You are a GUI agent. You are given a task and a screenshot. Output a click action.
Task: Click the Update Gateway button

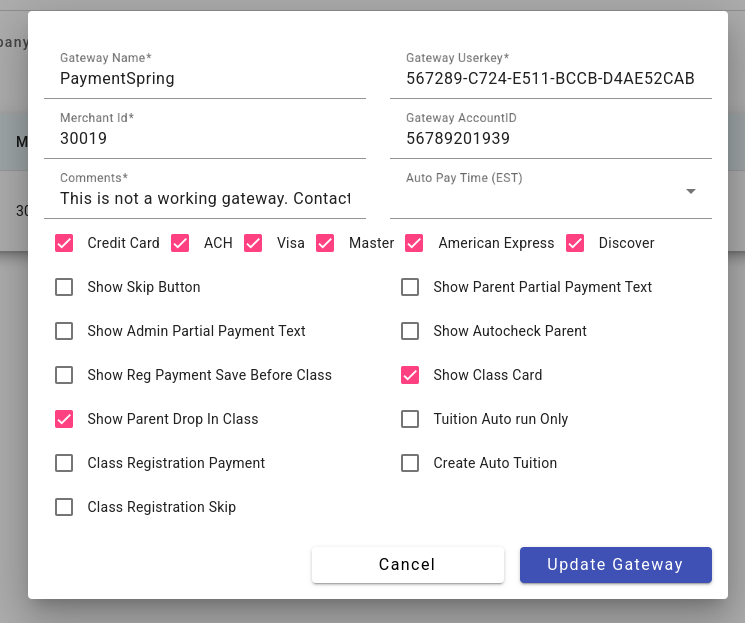click(x=615, y=565)
